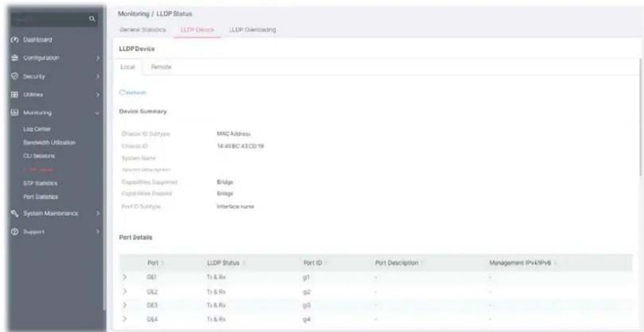Image resolution: width=644 pixels, height=332 pixels.
Task: Click the 'Monitoring / LLDP Status' breadcrumb
Action: coord(155,14)
